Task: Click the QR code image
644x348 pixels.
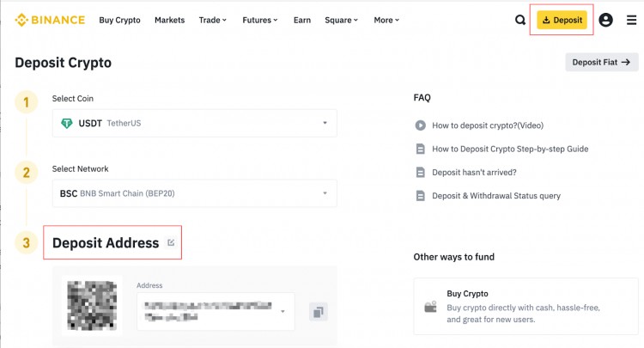Action: [92, 305]
